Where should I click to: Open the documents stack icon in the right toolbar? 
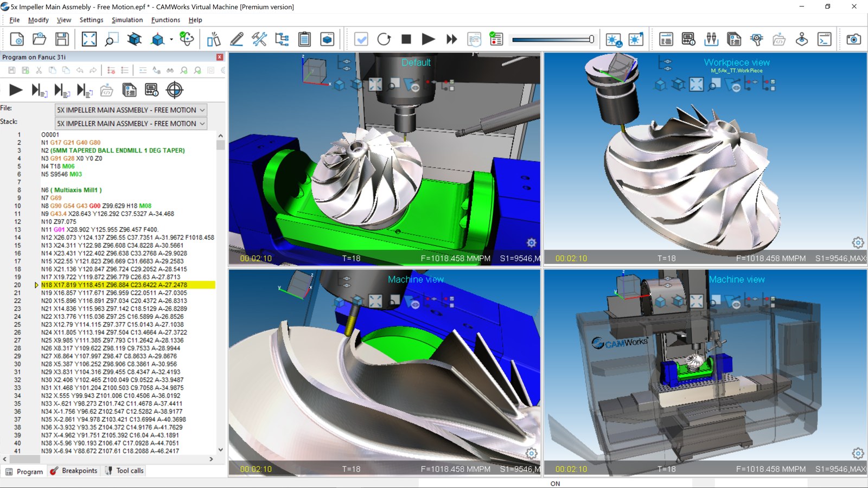[x=734, y=39]
